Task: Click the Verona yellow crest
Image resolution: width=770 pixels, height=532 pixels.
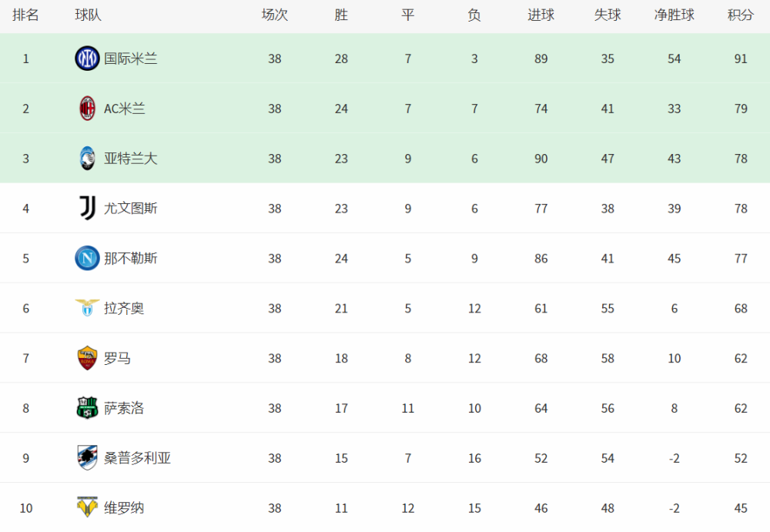Action: pyautogui.click(x=88, y=507)
